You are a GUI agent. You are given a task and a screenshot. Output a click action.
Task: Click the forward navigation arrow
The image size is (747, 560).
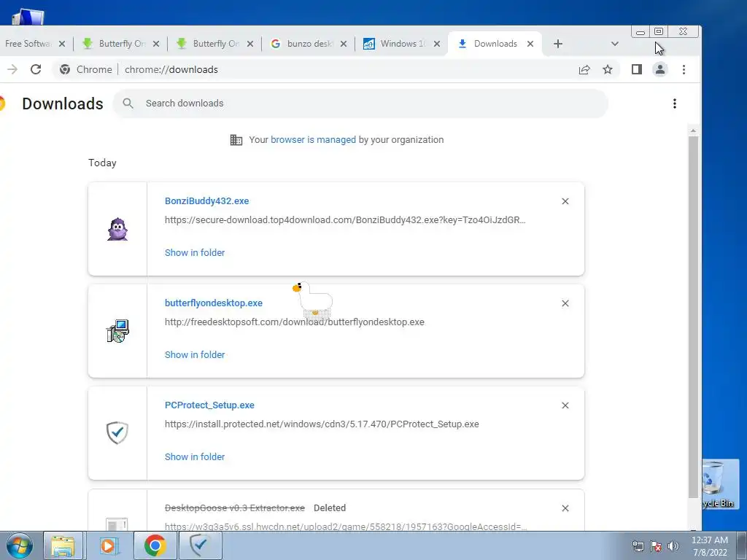[12, 69]
